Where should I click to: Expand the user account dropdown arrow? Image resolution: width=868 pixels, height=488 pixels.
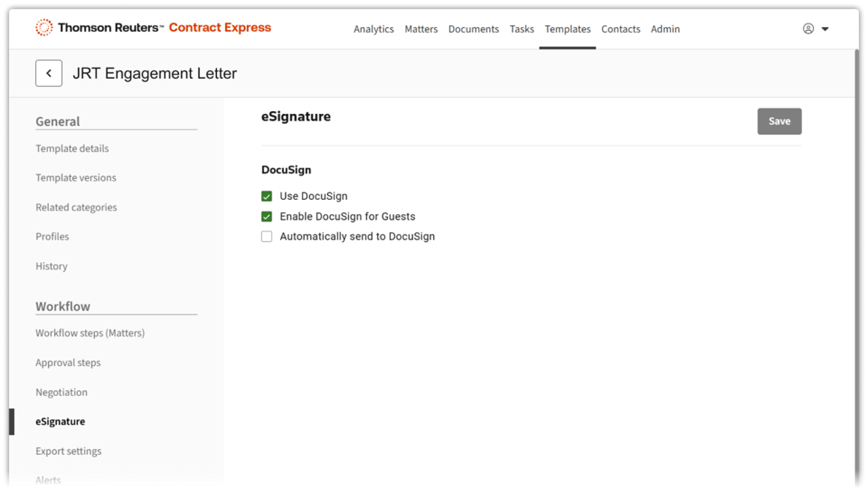(825, 29)
